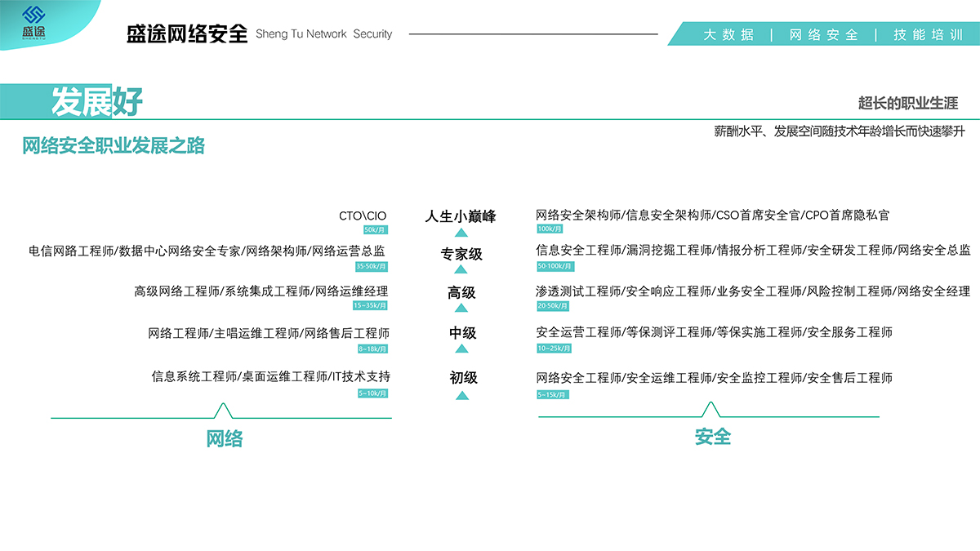Click the CTO\CIO role text

(363, 216)
